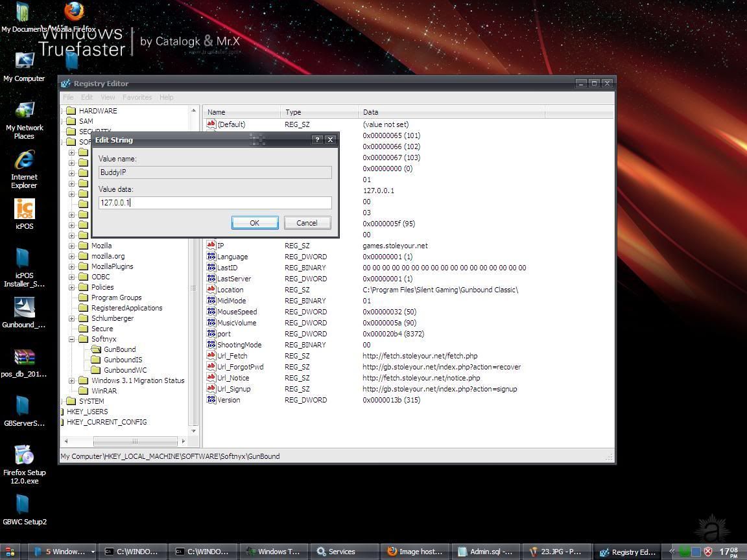Open the Internet Explorer desktop icon

coord(24,160)
